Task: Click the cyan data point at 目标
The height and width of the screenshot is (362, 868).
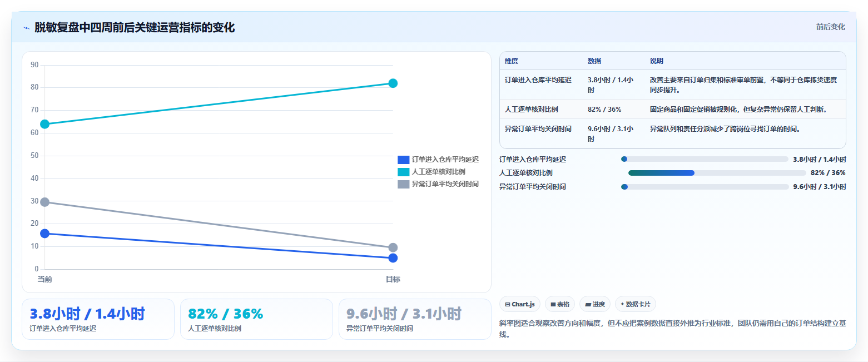Action: [x=393, y=83]
